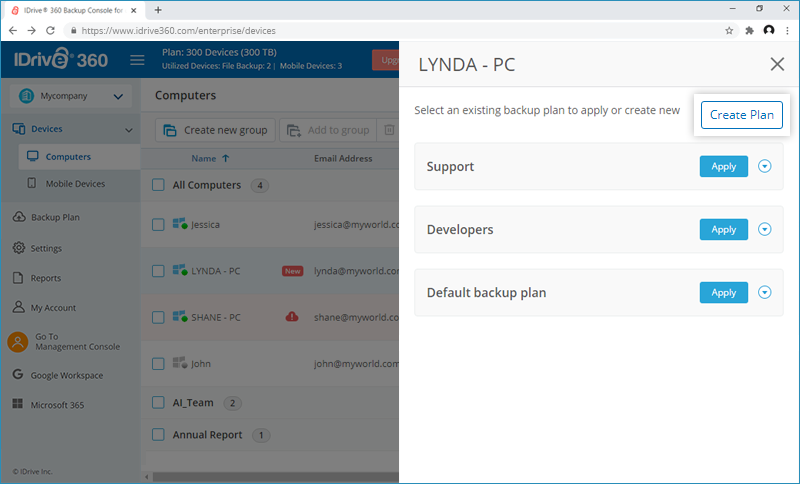The height and width of the screenshot is (484, 800).
Task: Apply the Support backup plan
Action: pyautogui.click(x=723, y=166)
